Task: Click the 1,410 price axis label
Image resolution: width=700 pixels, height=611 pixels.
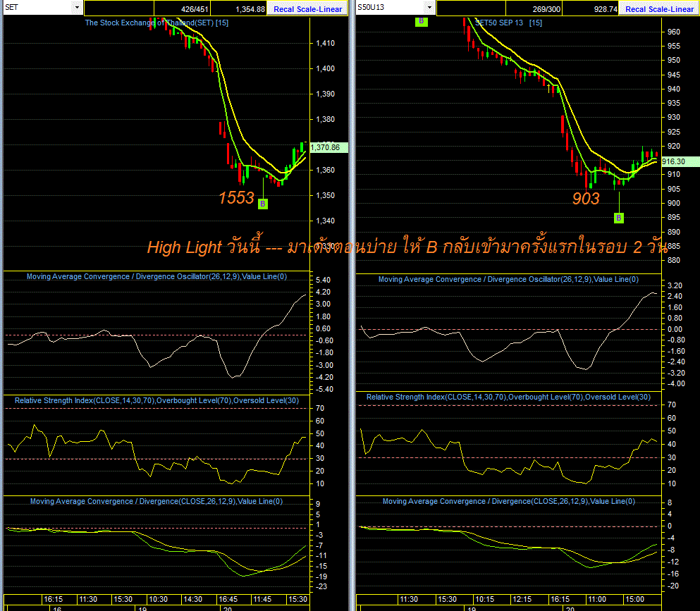Action: tap(326, 43)
